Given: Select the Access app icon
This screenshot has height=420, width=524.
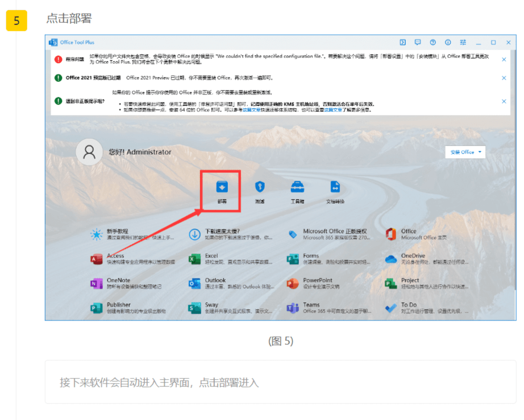Looking at the screenshot, I should [x=97, y=259].
